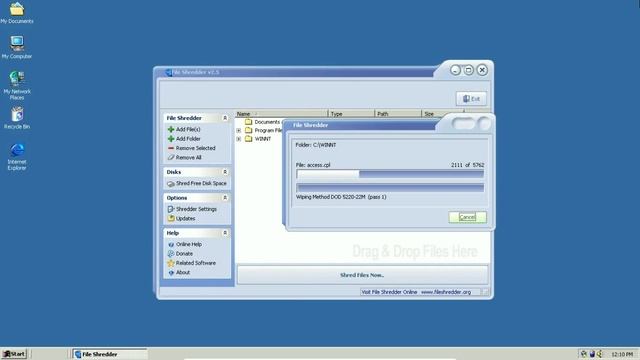Screen dimensions: 640x360
Task: Click the Documents folder icon in list
Action: (x=249, y=122)
